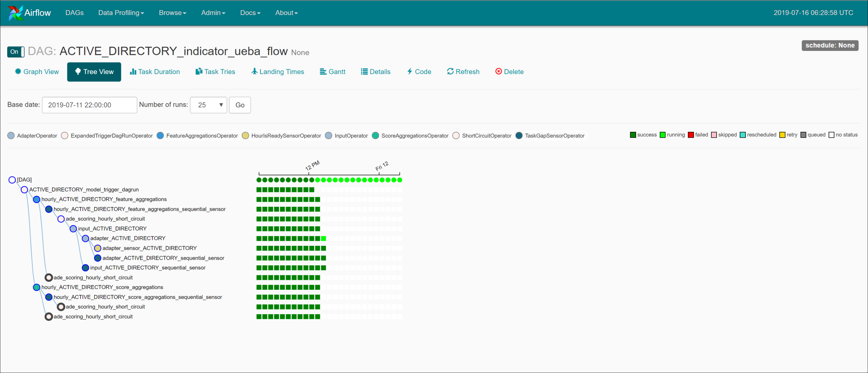This screenshot has height=373, width=868.
Task: Open the Admin dropdown menu
Action: [x=213, y=13]
